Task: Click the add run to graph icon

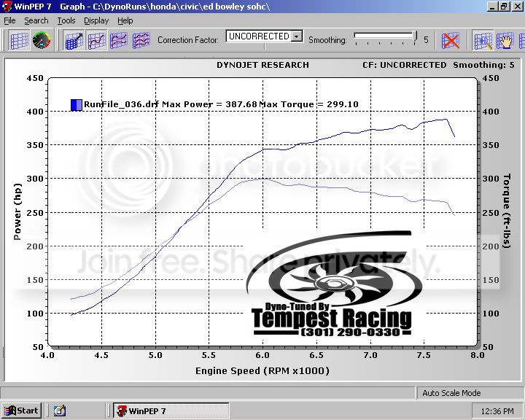Action: (74, 41)
